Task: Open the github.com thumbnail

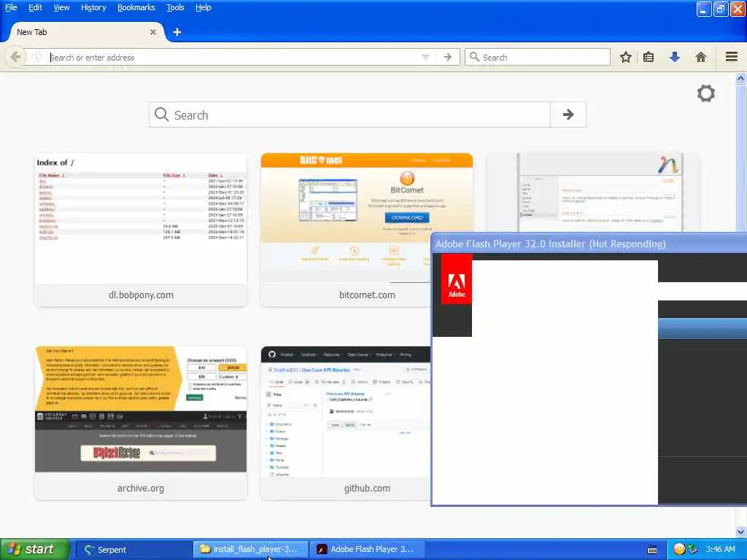Action: click(345, 423)
